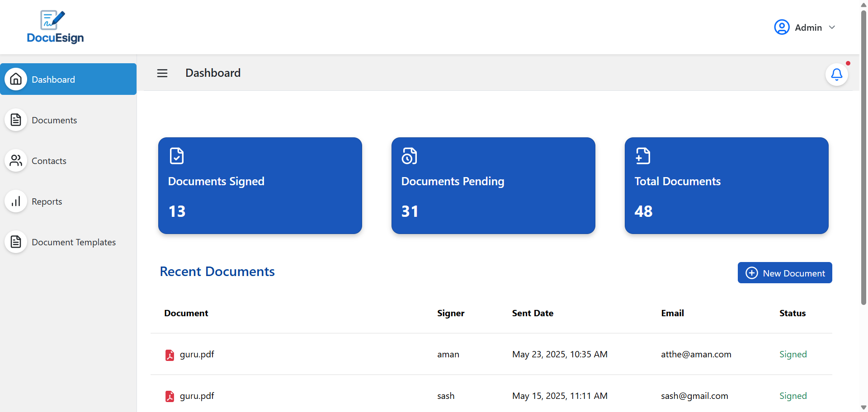Click the Signed status for sash
The width and height of the screenshot is (868, 412).
793,396
